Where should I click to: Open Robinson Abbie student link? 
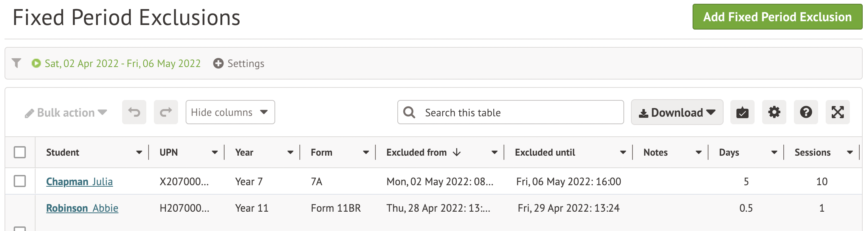pos(82,208)
